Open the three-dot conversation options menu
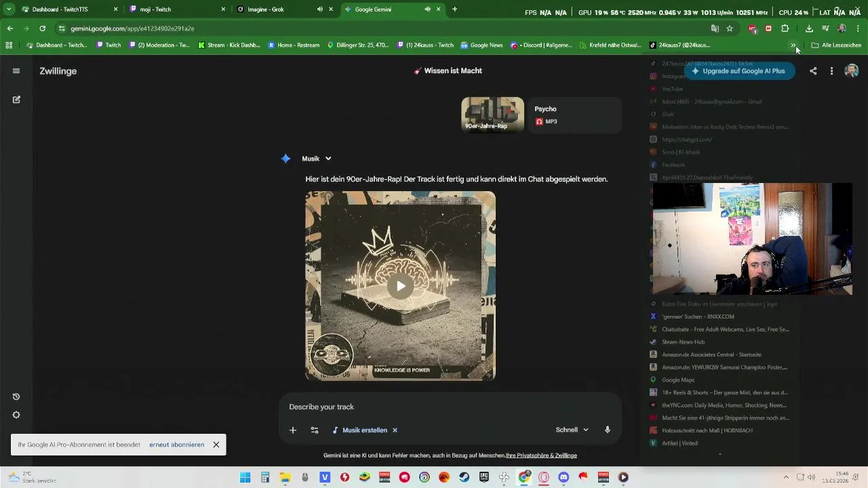 831,70
